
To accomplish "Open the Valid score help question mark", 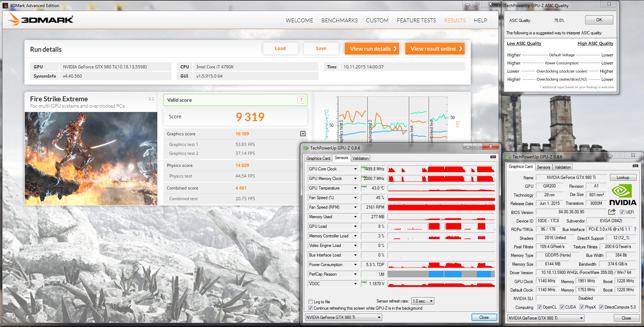I will point(301,100).
